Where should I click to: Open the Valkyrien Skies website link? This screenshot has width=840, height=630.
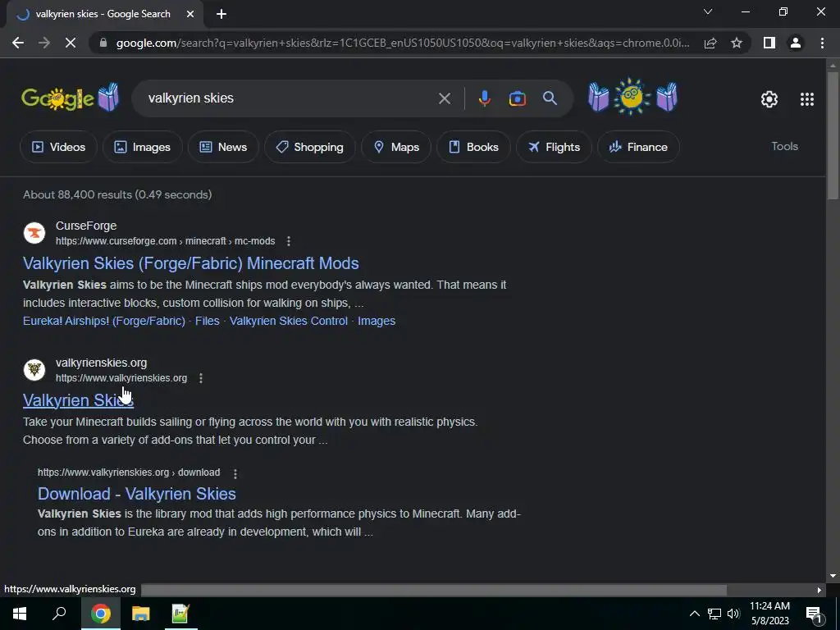(x=78, y=400)
